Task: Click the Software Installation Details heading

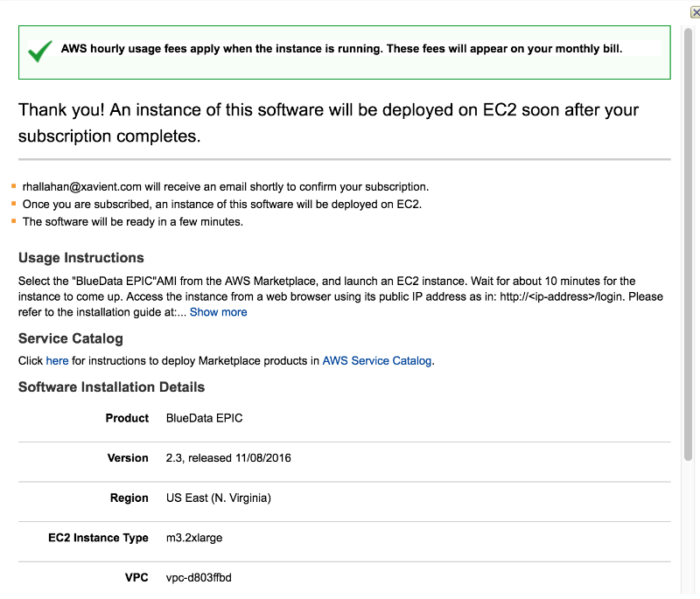Action: [112, 387]
